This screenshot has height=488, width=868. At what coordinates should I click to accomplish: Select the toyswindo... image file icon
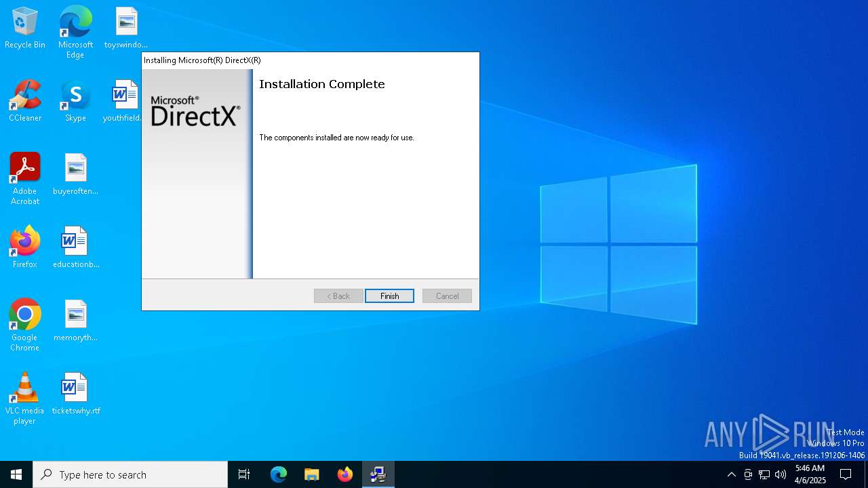(126, 28)
